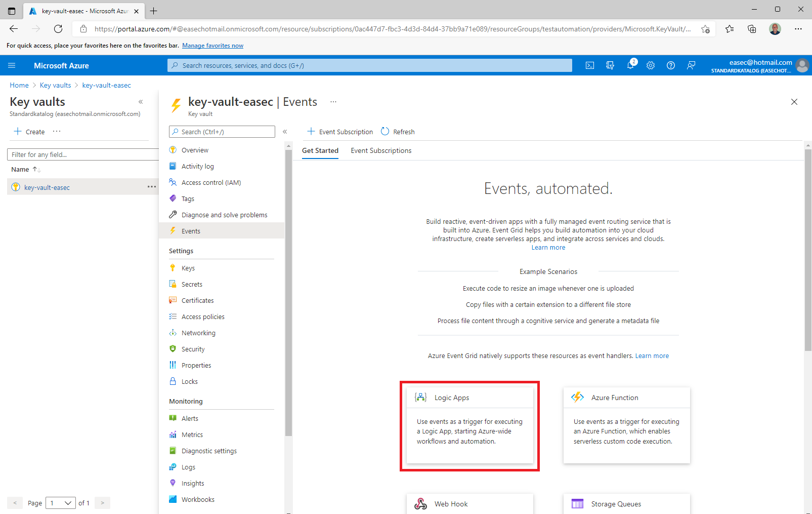Click the Azure search resources box

coord(370,65)
